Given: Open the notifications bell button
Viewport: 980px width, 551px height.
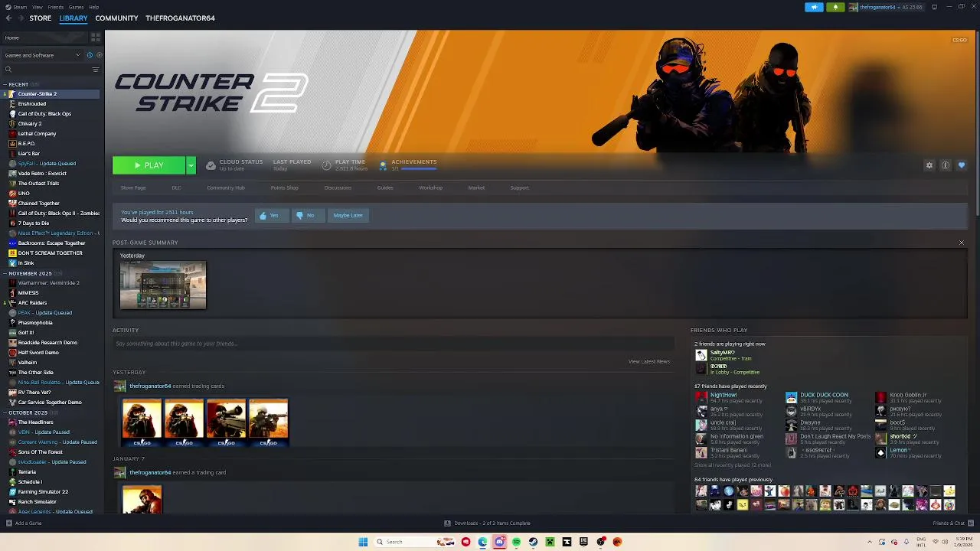Looking at the screenshot, I should 835,7.
